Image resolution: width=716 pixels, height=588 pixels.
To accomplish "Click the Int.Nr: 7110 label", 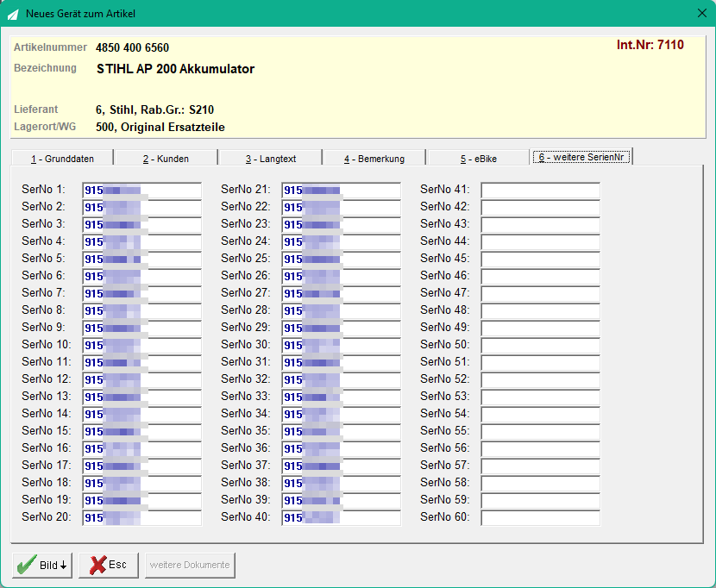I will pos(650,45).
